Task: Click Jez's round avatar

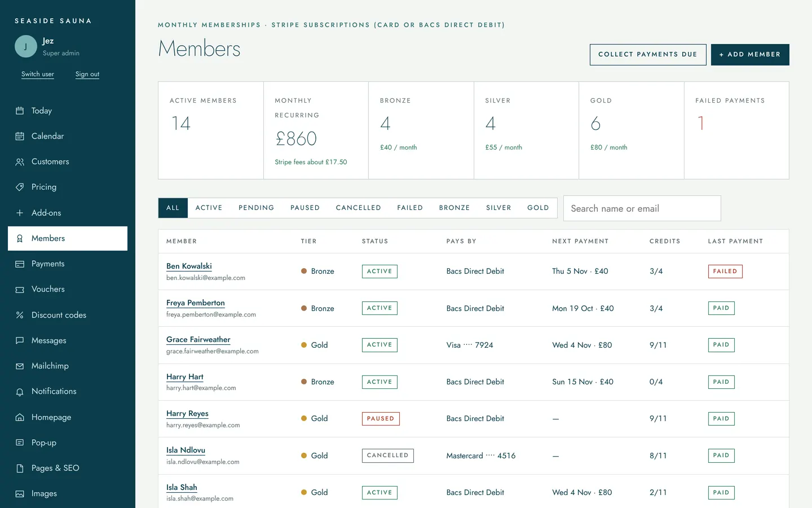Action: (x=26, y=46)
